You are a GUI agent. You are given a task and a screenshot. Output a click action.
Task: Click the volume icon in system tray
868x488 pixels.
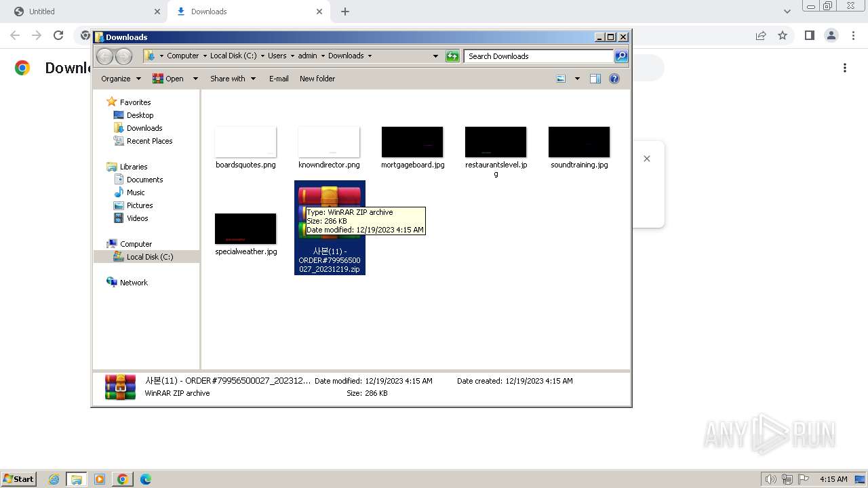point(770,479)
